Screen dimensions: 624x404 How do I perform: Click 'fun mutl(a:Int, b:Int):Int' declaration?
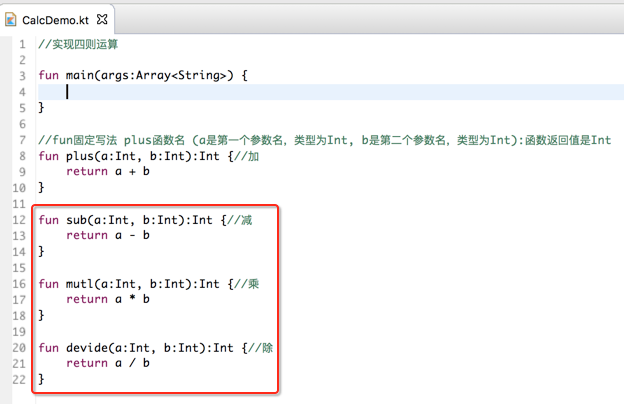click(x=129, y=284)
